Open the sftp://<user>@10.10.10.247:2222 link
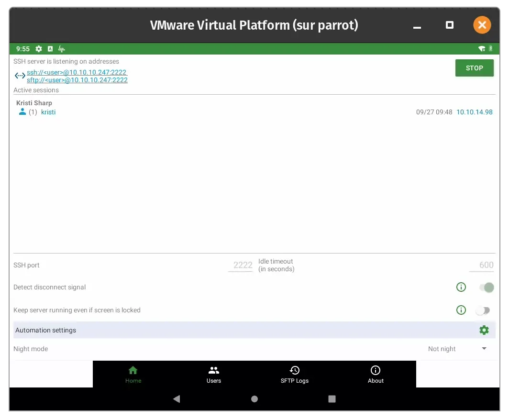The width and height of the screenshot is (509, 420). 77,80
